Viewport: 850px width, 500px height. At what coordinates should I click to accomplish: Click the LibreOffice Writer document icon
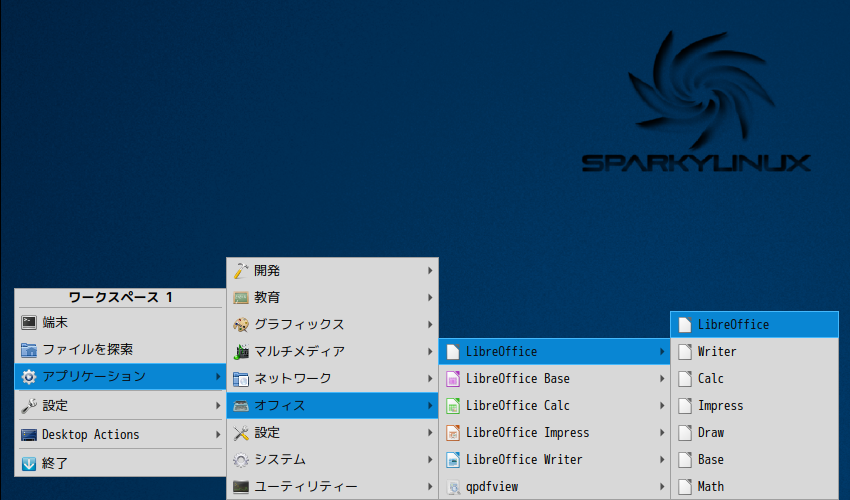click(x=453, y=460)
